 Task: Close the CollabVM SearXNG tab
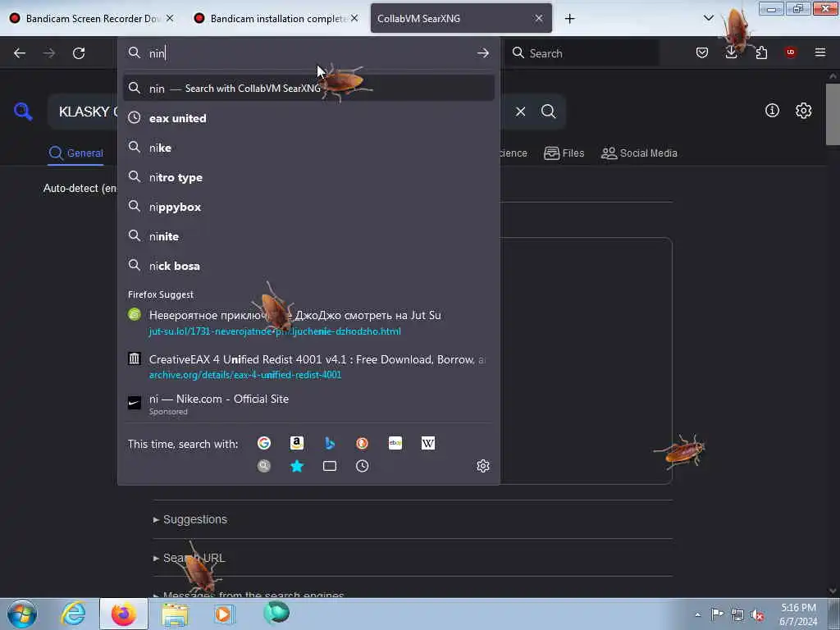[539, 18]
